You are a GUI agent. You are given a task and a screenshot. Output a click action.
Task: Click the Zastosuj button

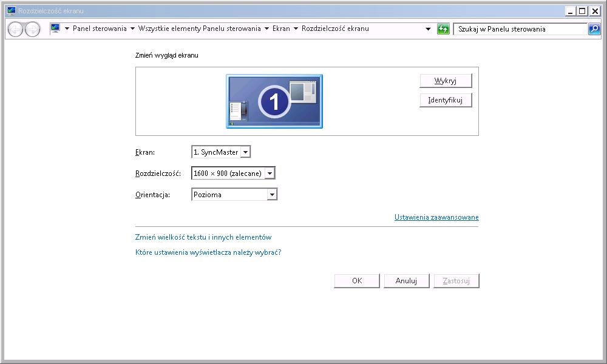coord(456,281)
